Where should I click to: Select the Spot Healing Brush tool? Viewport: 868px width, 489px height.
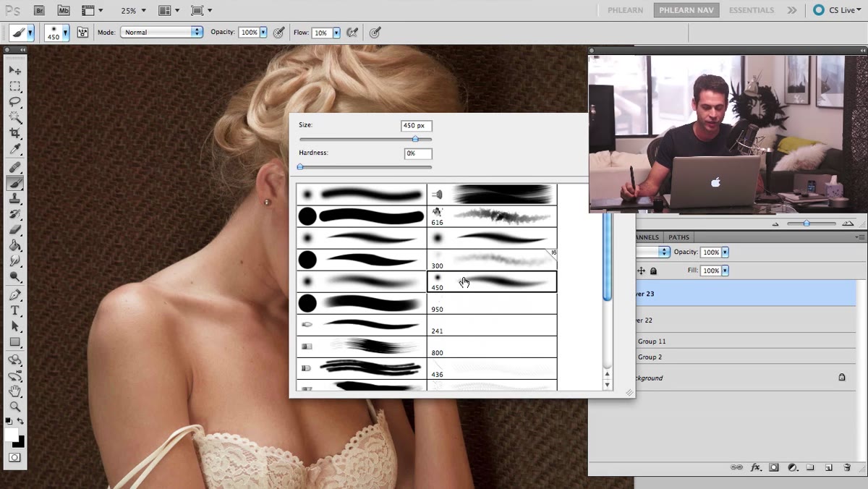(14, 168)
